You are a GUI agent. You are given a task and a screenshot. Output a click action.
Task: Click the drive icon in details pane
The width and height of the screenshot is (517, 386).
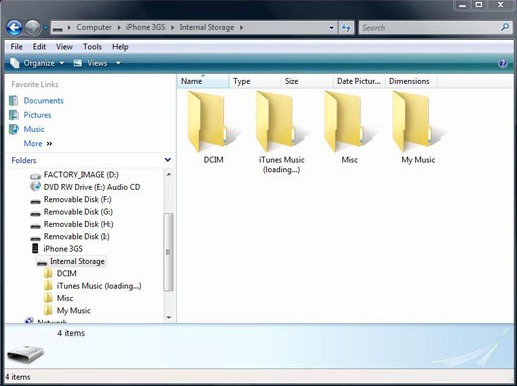25,354
